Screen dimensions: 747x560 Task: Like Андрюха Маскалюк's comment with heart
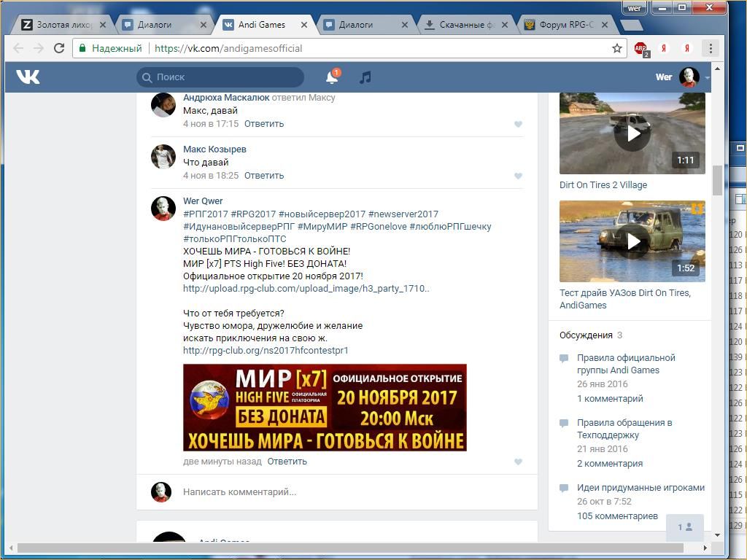(519, 124)
